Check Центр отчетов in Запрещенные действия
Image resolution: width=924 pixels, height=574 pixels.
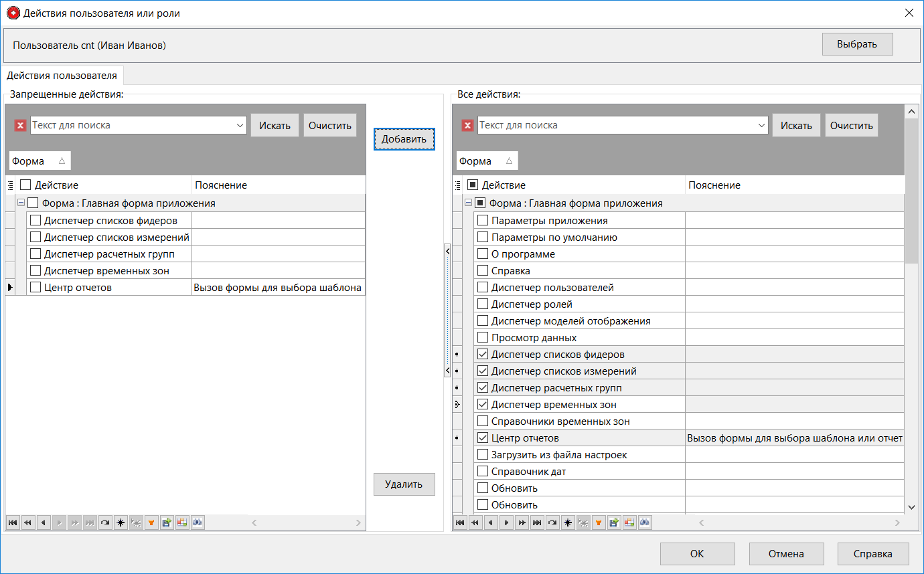point(36,286)
